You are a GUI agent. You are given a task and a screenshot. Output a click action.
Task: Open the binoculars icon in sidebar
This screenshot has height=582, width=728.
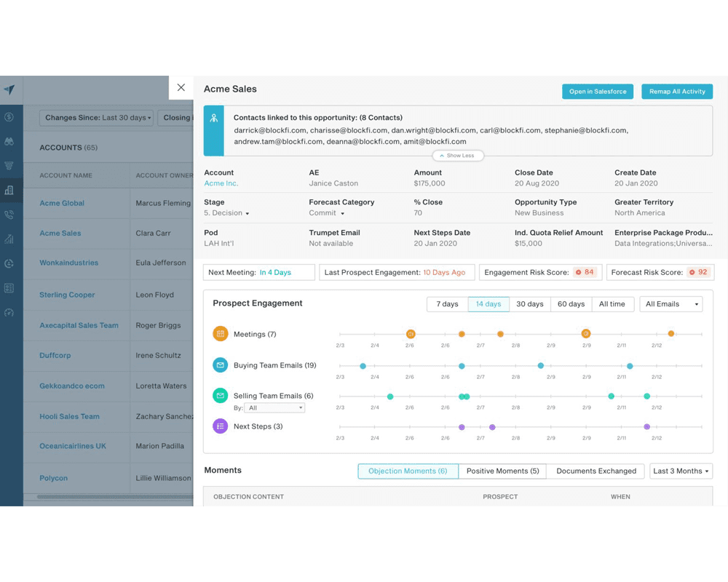[x=9, y=141]
